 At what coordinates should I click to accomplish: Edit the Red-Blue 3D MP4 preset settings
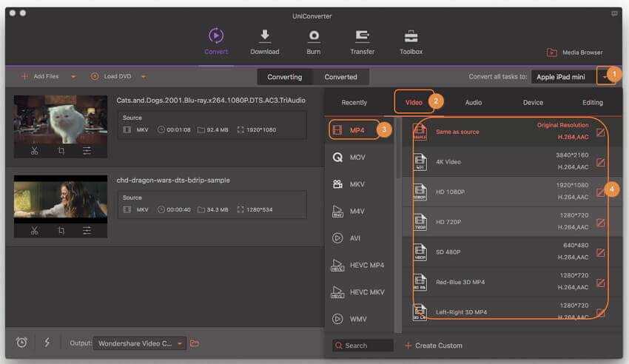tap(600, 283)
